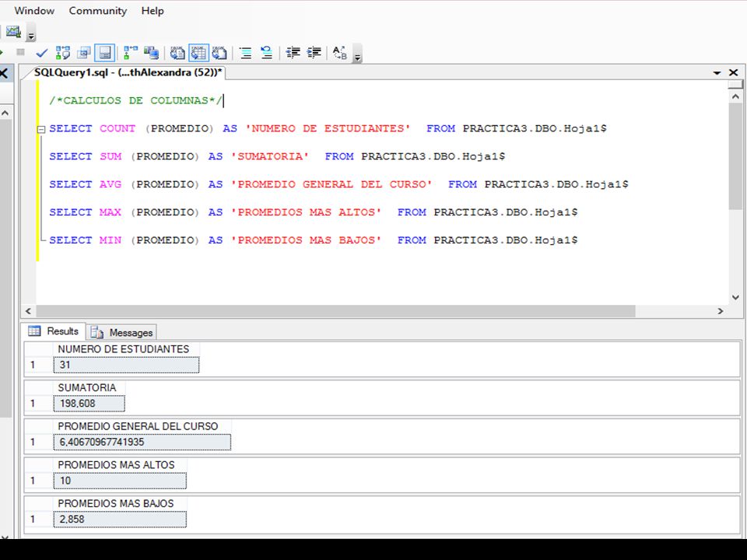Close the left docked panel
Viewport: 747px width, 560px height.
pos(4,74)
